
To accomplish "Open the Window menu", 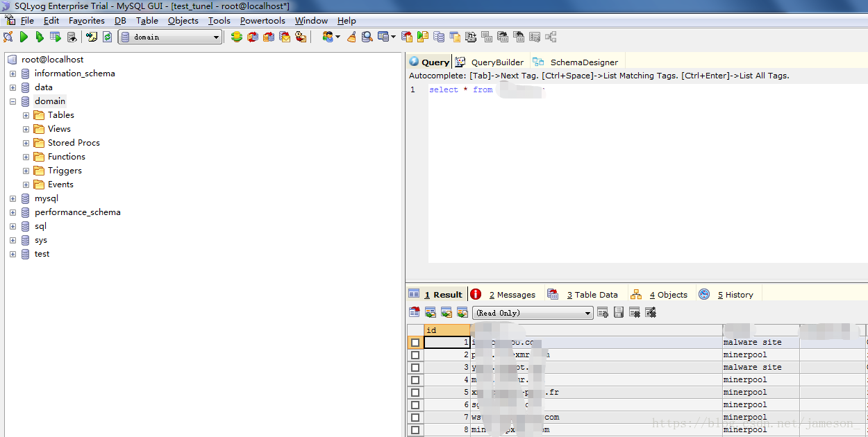I will pos(311,21).
